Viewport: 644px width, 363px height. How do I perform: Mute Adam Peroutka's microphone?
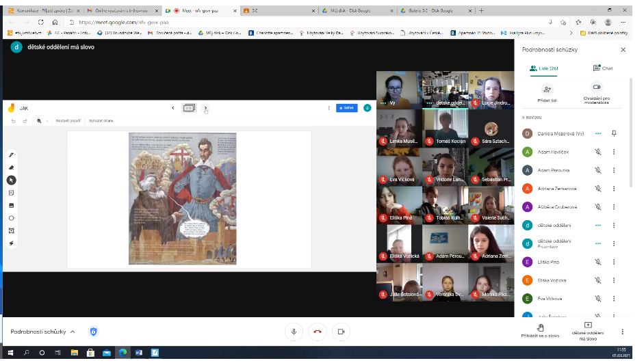click(x=598, y=170)
